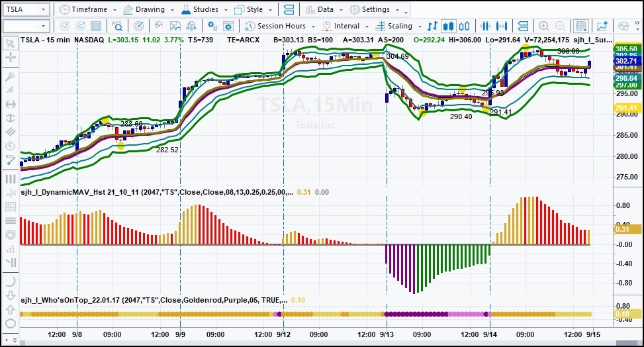Switch to OHLC bar chart style
Viewport: 644px width, 347px height.
coord(432,26)
